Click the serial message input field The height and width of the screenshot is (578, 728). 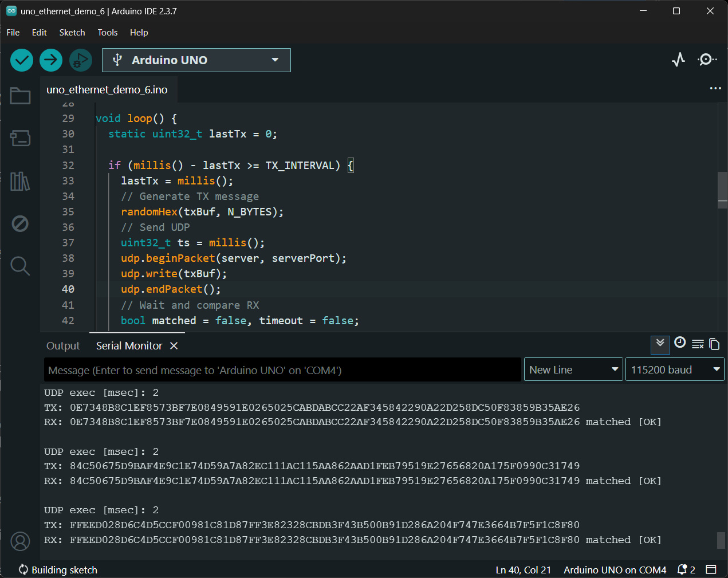pos(282,370)
